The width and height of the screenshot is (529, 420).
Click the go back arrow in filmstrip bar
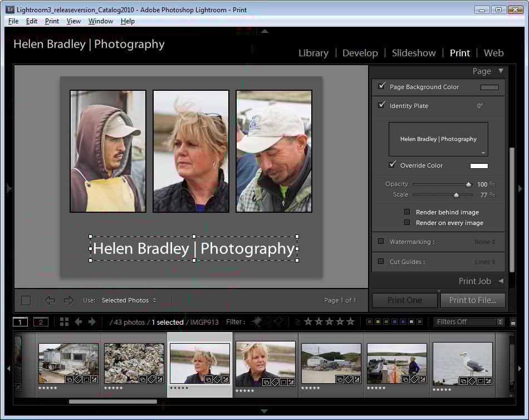click(x=79, y=322)
